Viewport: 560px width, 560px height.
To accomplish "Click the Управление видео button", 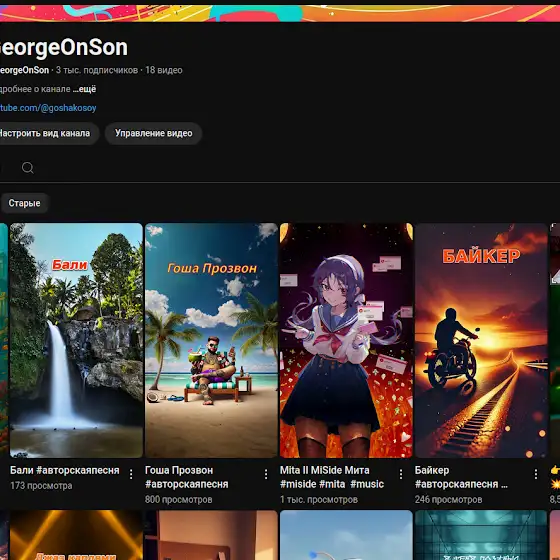I will tap(154, 133).
